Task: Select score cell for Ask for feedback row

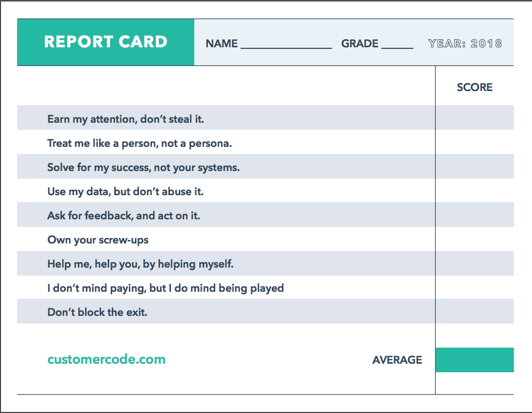Action: [475, 215]
